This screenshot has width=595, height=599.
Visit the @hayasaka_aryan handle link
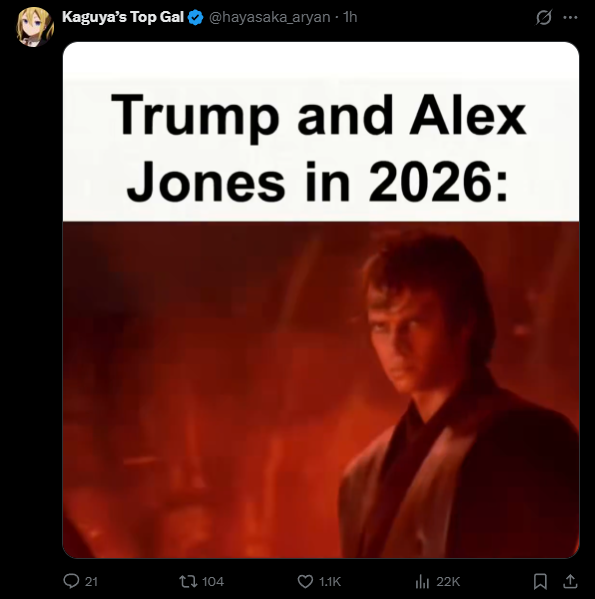[269, 17]
